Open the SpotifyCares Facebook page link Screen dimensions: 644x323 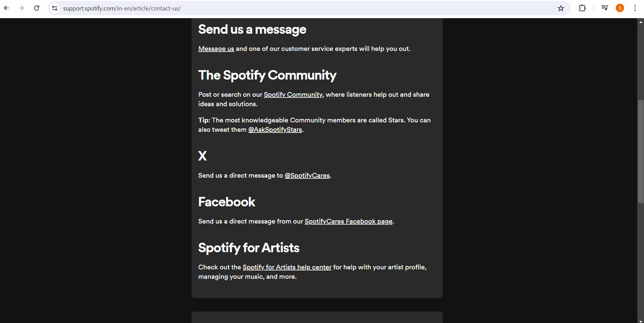[x=348, y=221]
